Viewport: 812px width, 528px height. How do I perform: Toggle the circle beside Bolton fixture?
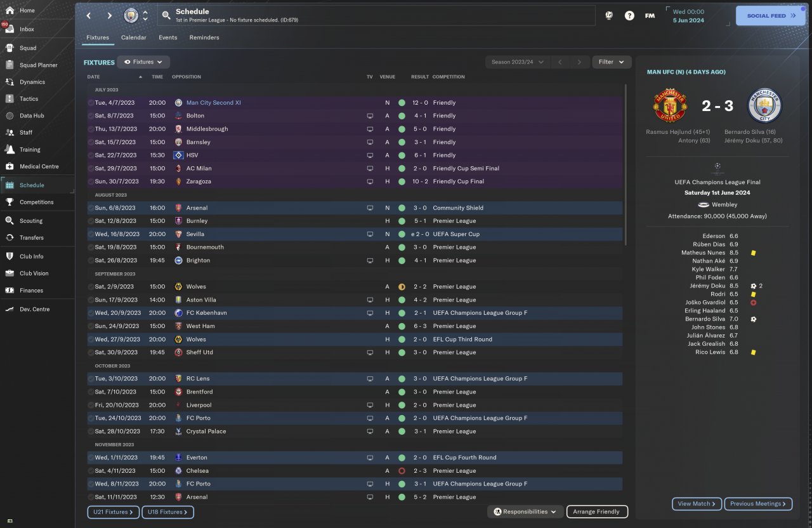coord(91,116)
